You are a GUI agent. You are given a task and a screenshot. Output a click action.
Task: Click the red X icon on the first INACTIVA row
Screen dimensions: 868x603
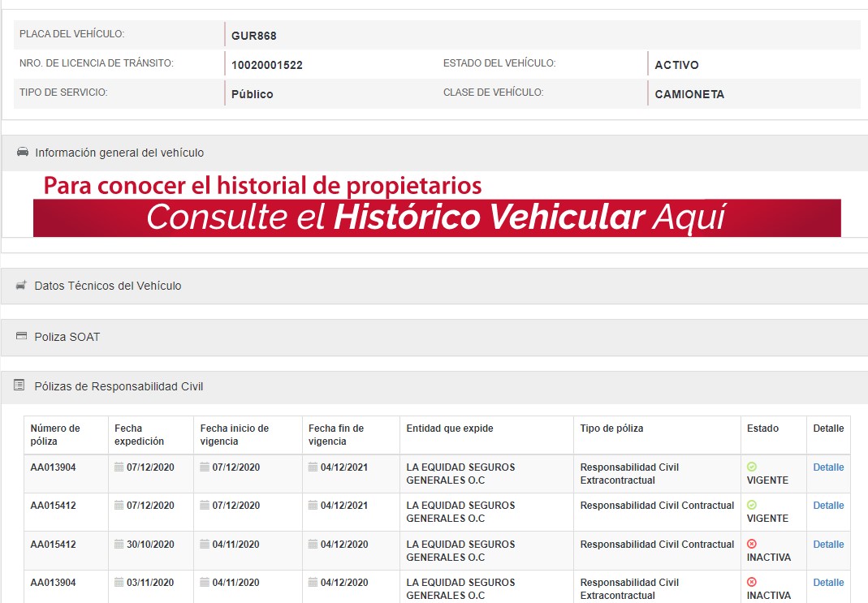(x=751, y=544)
